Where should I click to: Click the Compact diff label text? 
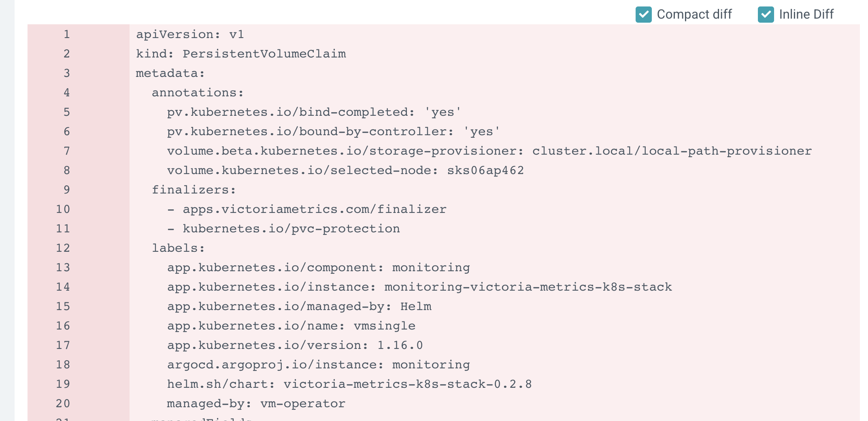694,14
